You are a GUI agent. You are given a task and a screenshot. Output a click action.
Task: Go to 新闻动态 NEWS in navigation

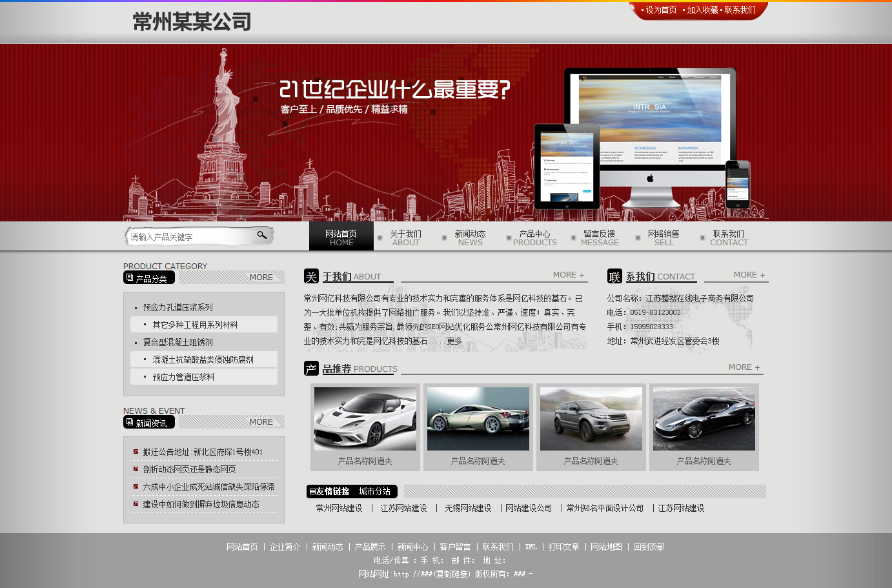click(x=470, y=238)
